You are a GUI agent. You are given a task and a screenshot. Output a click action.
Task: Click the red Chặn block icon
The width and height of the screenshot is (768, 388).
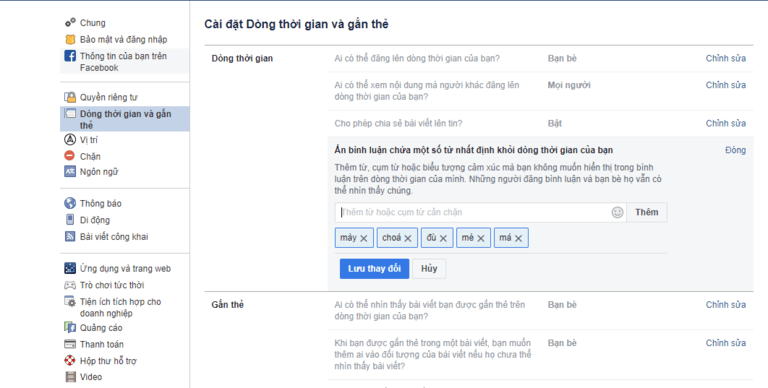click(x=70, y=156)
